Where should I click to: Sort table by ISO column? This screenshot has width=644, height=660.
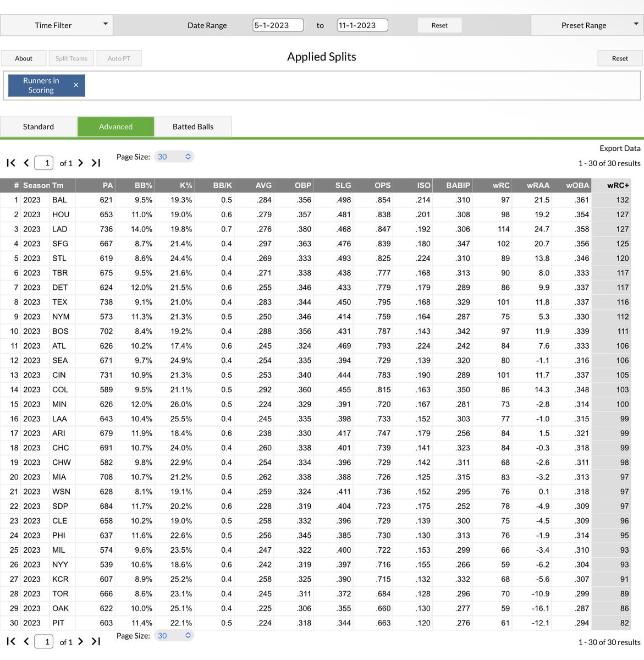[x=414, y=185]
